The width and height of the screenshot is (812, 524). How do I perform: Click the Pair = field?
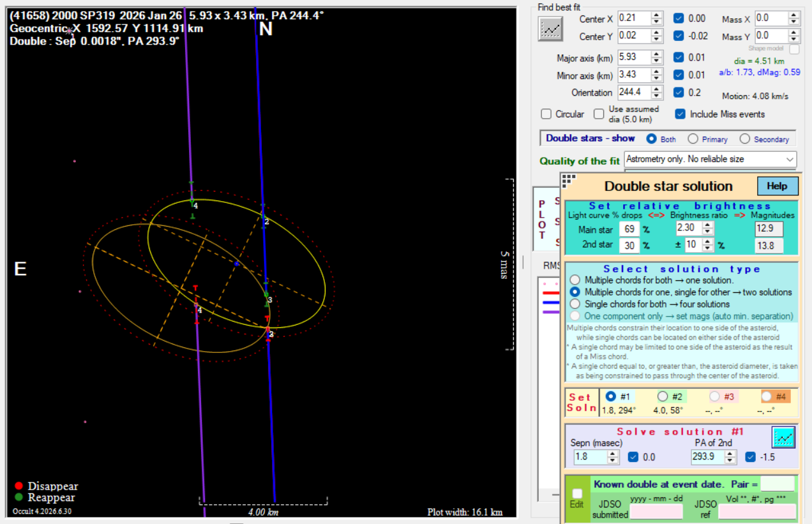(x=778, y=484)
